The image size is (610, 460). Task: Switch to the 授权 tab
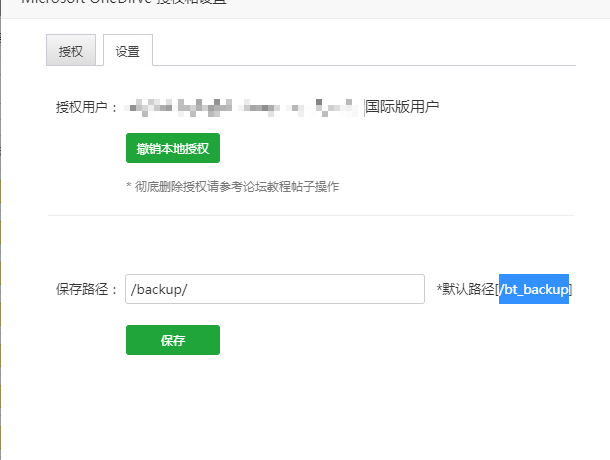point(71,50)
